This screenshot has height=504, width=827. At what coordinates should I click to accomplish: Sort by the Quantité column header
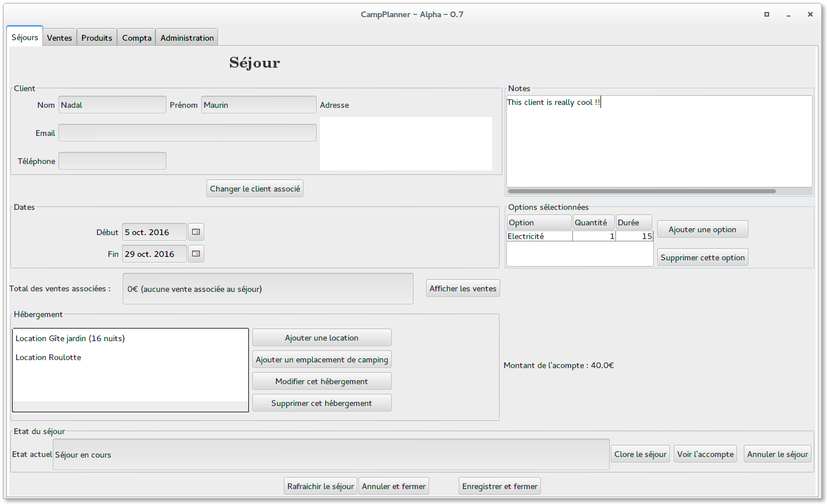pos(593,222)
